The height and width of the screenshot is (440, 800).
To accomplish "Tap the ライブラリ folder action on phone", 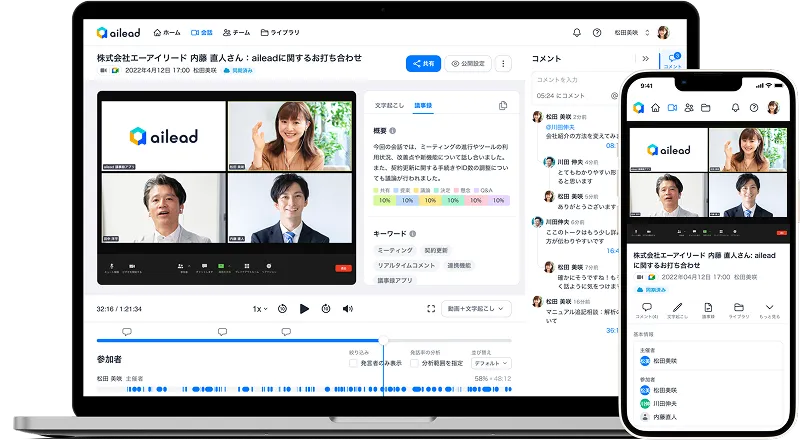I will [739, 310].
